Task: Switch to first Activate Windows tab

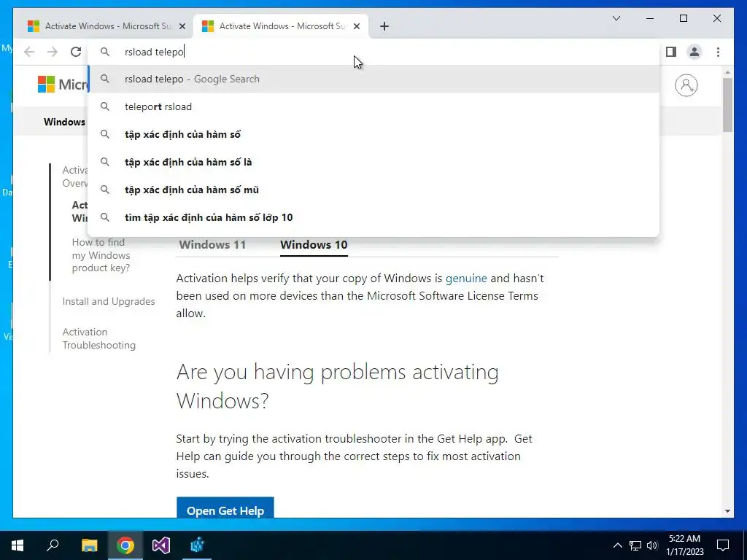Action: point(106,26)
